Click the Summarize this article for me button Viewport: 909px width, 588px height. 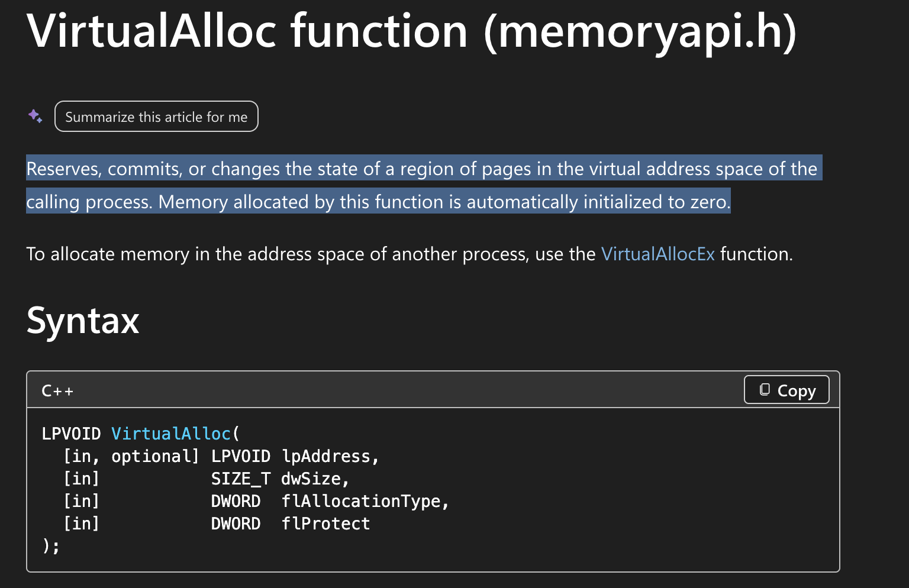coord(156,117)
